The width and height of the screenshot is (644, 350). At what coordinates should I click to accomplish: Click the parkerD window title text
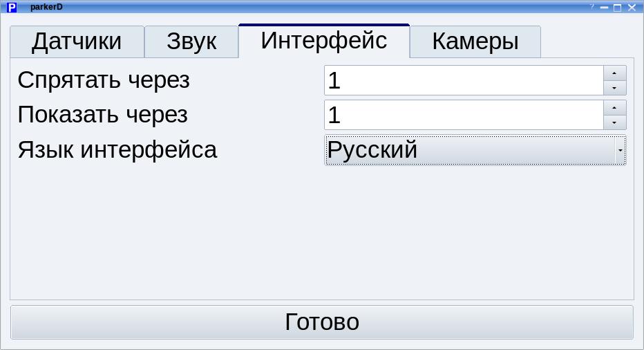coord(46,7)
